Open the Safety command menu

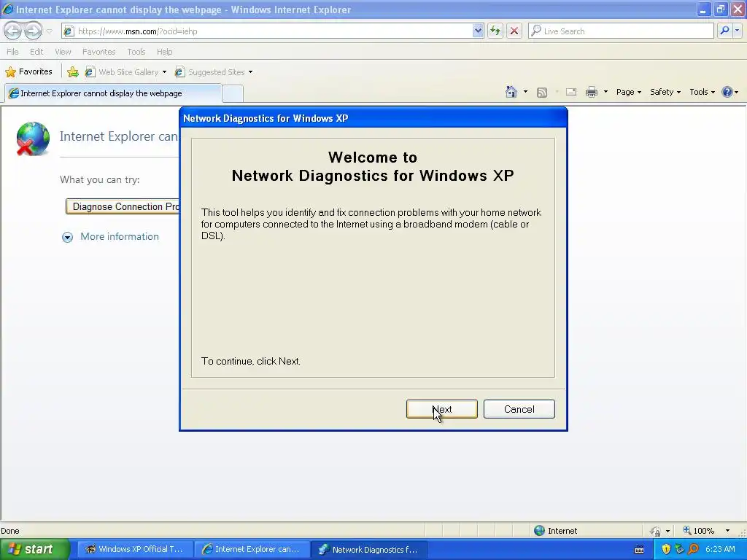tap(665, 92)
